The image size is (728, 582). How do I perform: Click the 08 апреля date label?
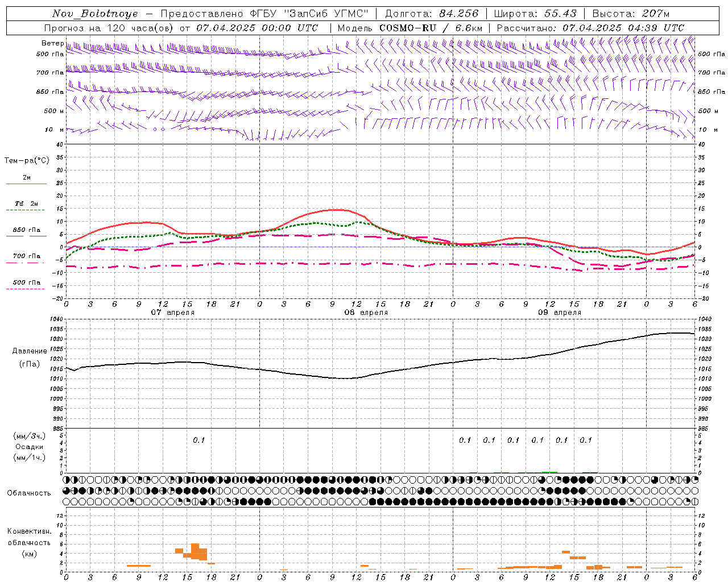click(x=366, y=313)
